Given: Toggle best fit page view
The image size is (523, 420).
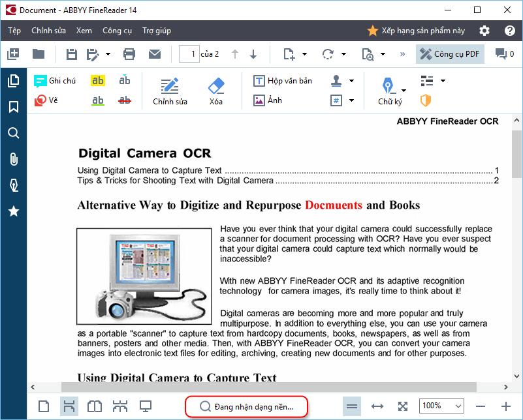Looking at the screenshot, I should pos(403,406).
